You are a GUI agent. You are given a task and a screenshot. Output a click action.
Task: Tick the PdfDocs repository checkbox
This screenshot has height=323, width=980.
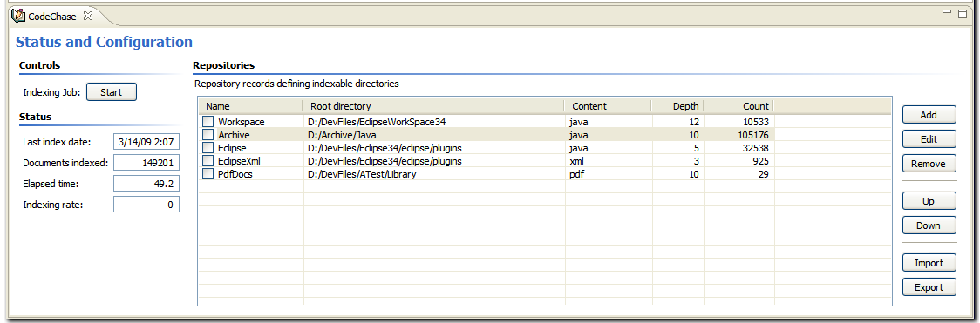click(208, 174)
